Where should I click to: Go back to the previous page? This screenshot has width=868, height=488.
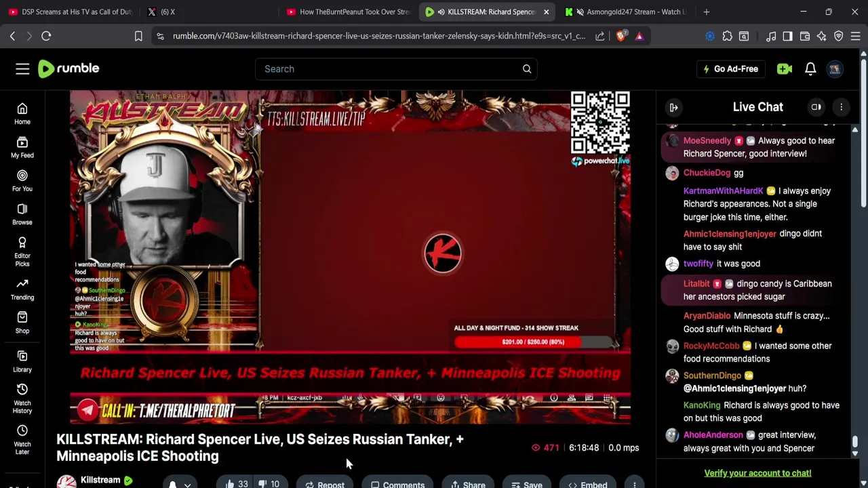(x=12, y=36)
